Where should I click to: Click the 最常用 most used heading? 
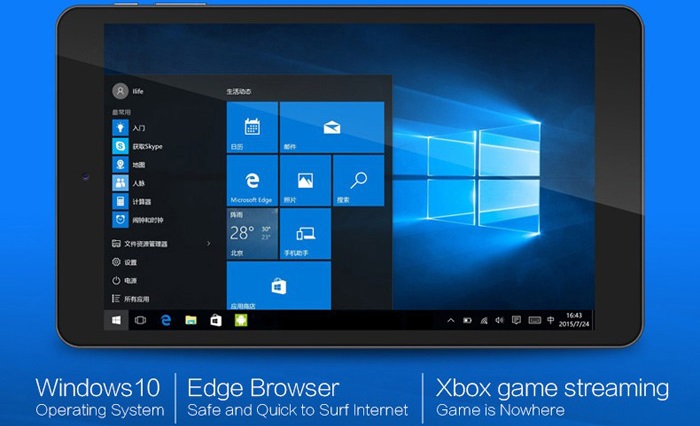point(121,112)
